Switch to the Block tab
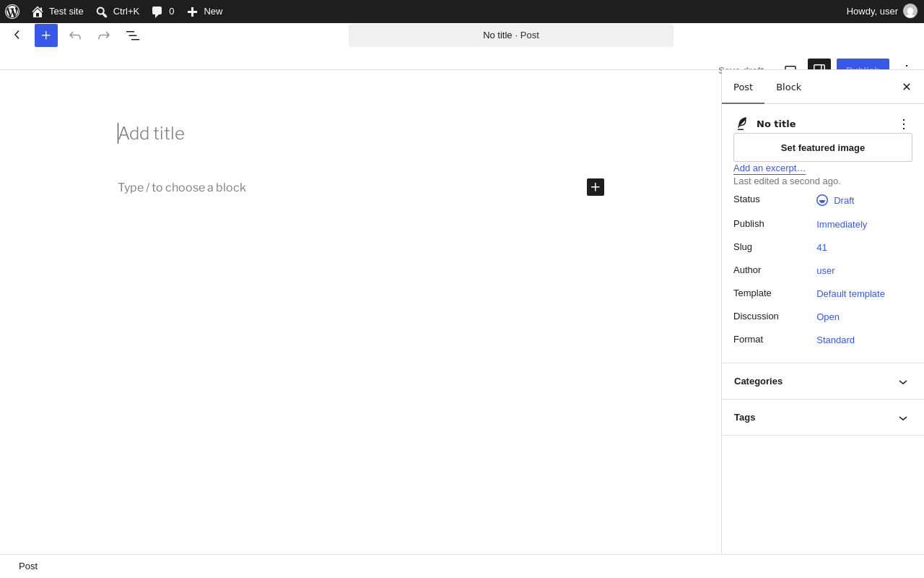 pos(788,87)
